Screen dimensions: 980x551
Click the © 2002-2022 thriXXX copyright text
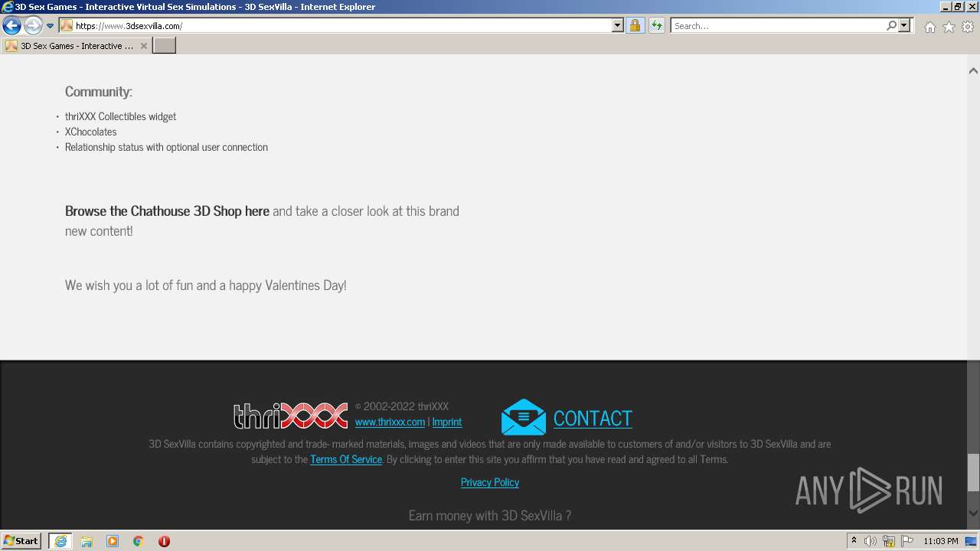[x=402, y=406]
